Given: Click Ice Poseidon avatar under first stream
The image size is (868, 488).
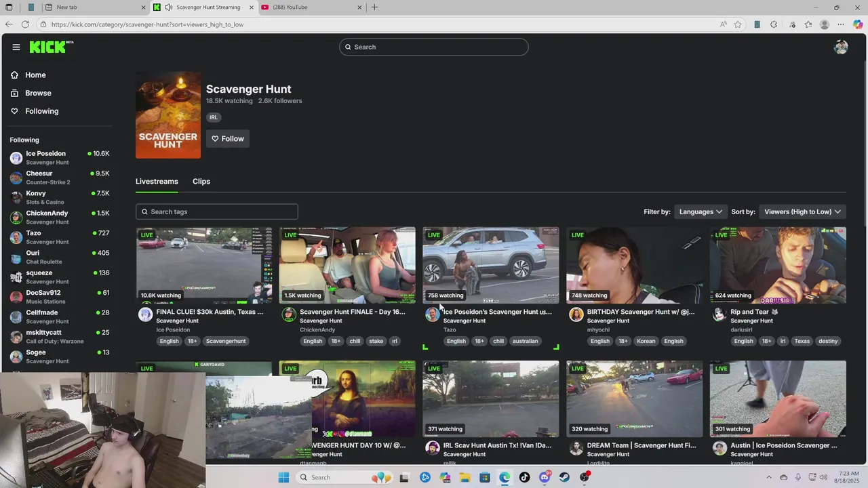Looking at the screenshot, I should pyautogui.click(x=145, y=314).
